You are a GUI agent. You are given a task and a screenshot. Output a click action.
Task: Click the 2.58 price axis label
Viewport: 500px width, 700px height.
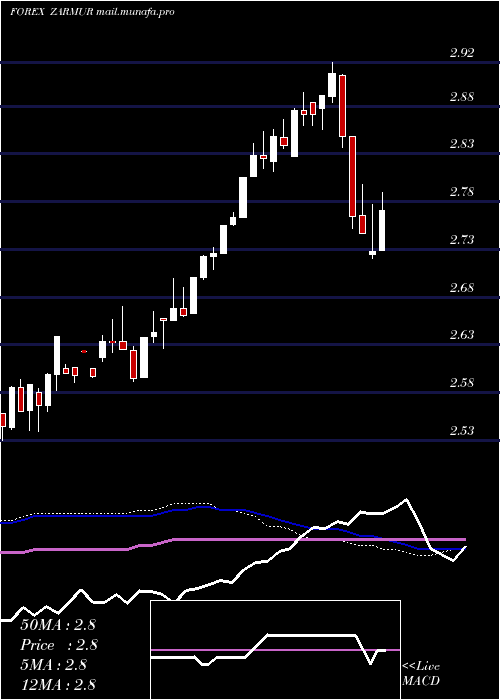click(x=462, y=383)
